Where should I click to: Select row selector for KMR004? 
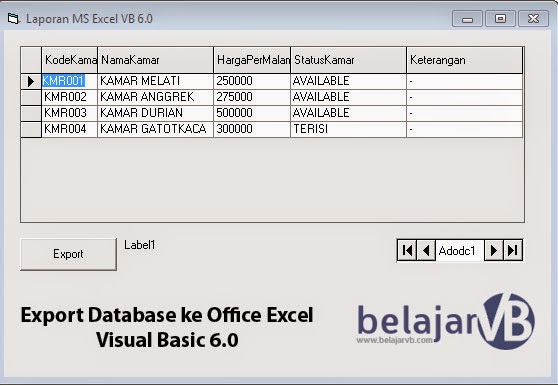(x=31, y=129)
